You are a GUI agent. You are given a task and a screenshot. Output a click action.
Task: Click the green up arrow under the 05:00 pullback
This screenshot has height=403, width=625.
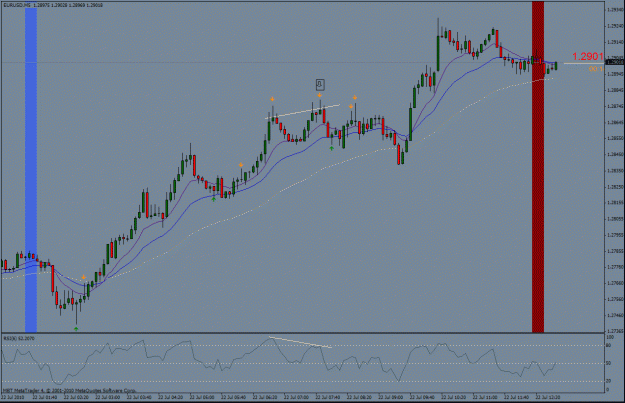pos(214,199)
